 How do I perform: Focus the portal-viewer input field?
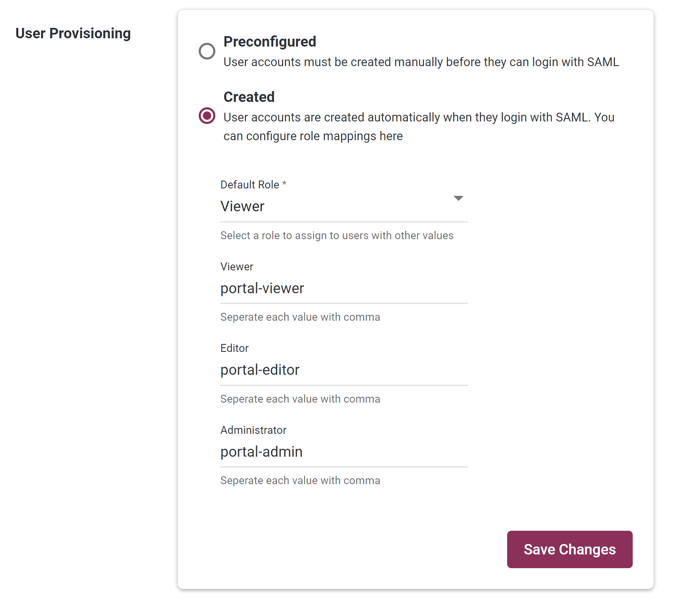344,288
